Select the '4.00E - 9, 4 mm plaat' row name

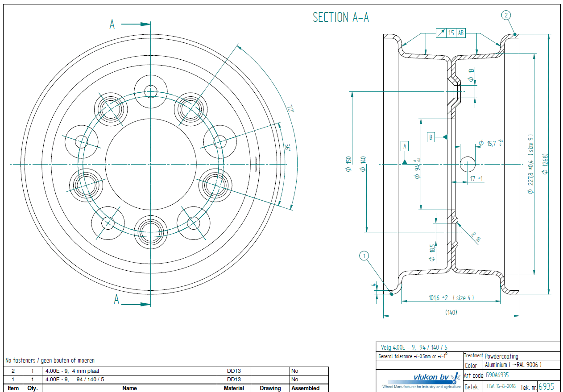pyautogui.click(x=71, y=371)
